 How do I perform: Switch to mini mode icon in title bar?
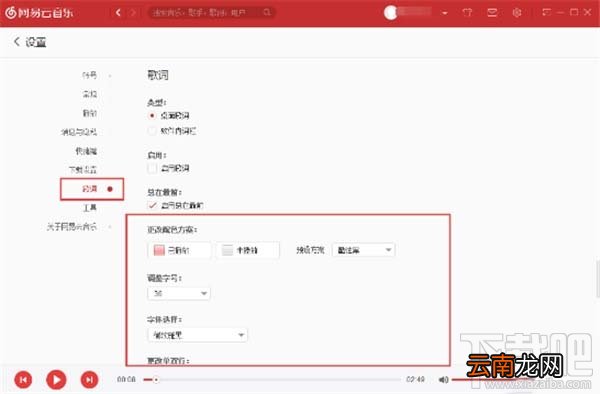click(x=546, y=12)
